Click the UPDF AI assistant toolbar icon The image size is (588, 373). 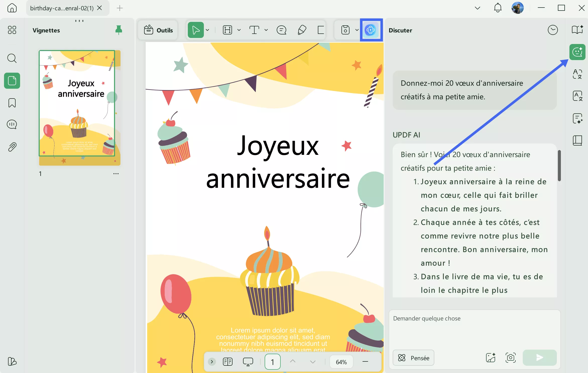[371, 30]
